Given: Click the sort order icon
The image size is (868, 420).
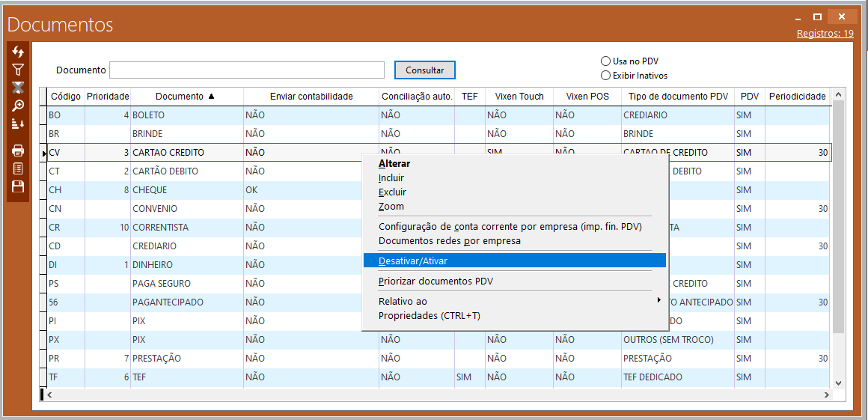Looking at the screenshot, I should (18, 124).
